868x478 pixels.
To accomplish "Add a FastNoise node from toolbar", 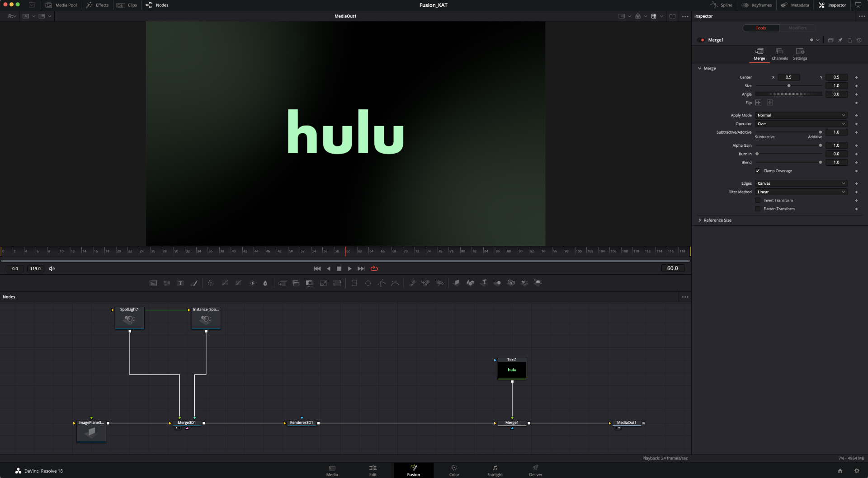I will (x=167, y=283).
